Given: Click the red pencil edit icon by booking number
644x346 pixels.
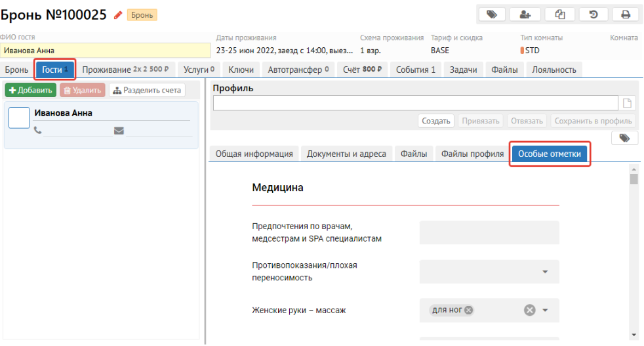Looking at the screenshot, I should coord(118,15).
